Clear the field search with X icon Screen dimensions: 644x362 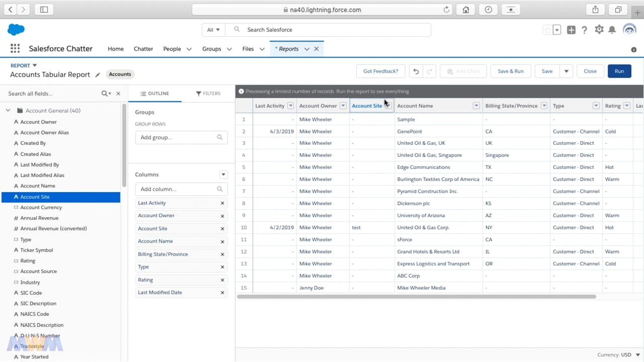tap(118, 94)
